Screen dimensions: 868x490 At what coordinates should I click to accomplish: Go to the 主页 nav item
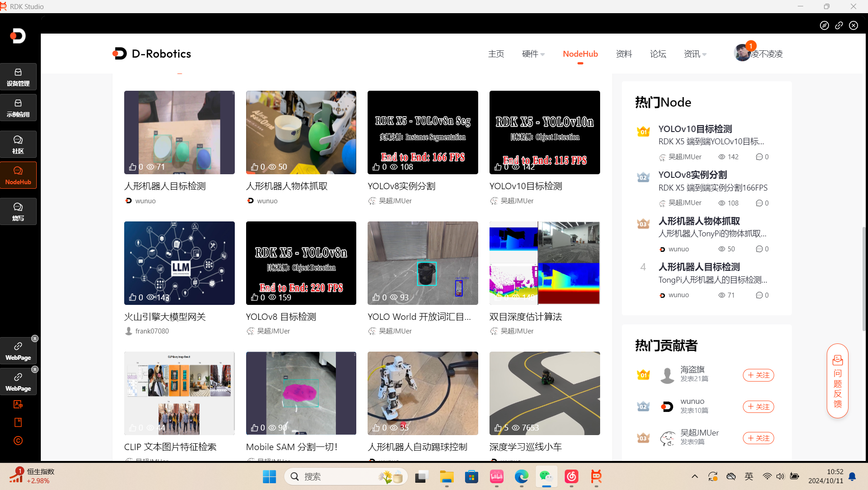496,54
